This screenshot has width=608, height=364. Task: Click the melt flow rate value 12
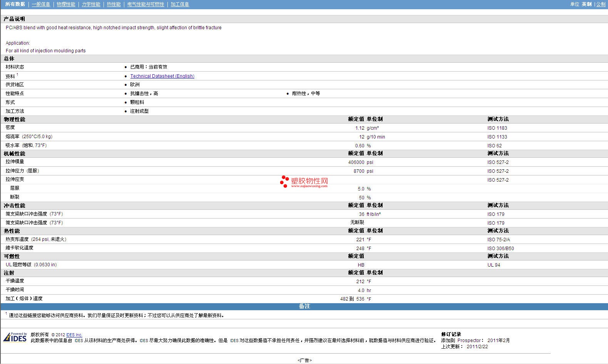[x=361, y=137]
